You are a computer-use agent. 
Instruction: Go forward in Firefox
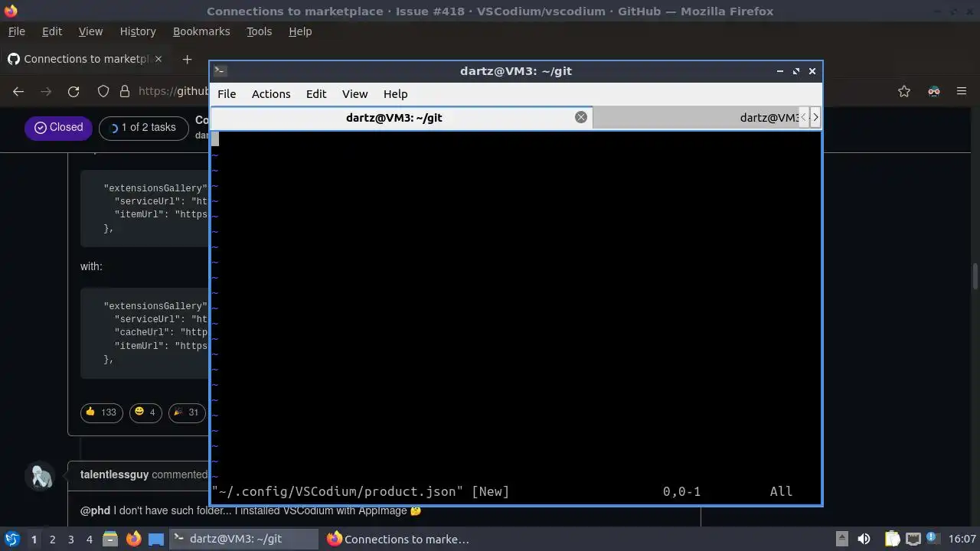(x=46, y=91)
